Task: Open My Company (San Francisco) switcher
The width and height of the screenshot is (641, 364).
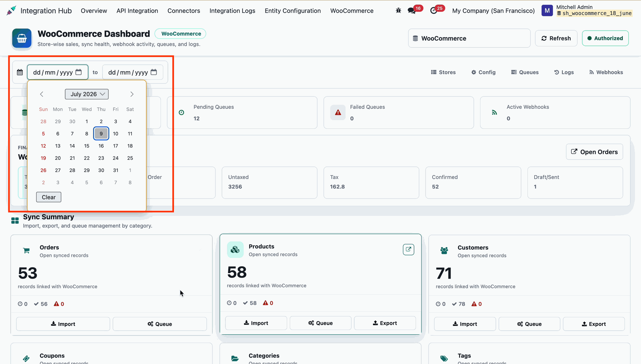Action: click(x=493, y=11)
